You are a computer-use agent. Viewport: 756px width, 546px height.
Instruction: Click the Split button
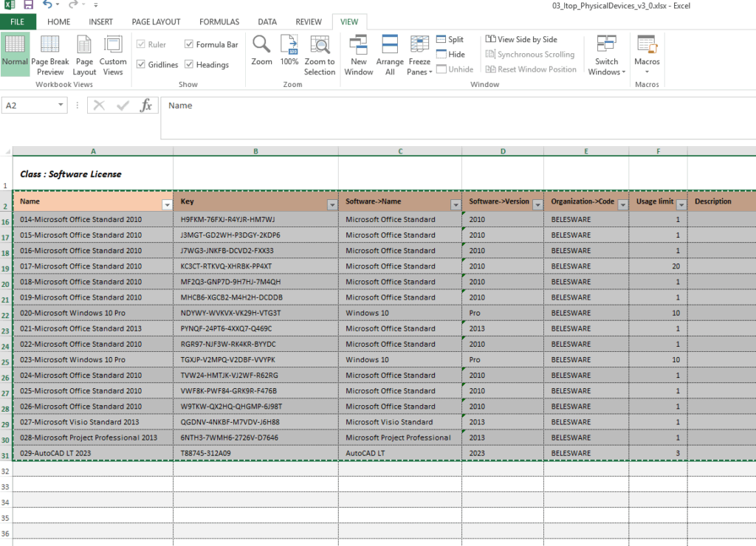coord(449,40)
